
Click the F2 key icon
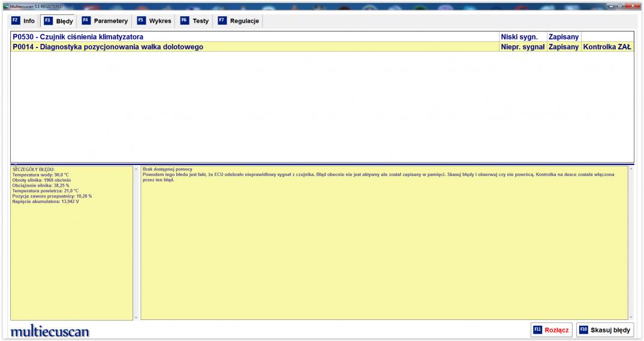tap(16, 20)
